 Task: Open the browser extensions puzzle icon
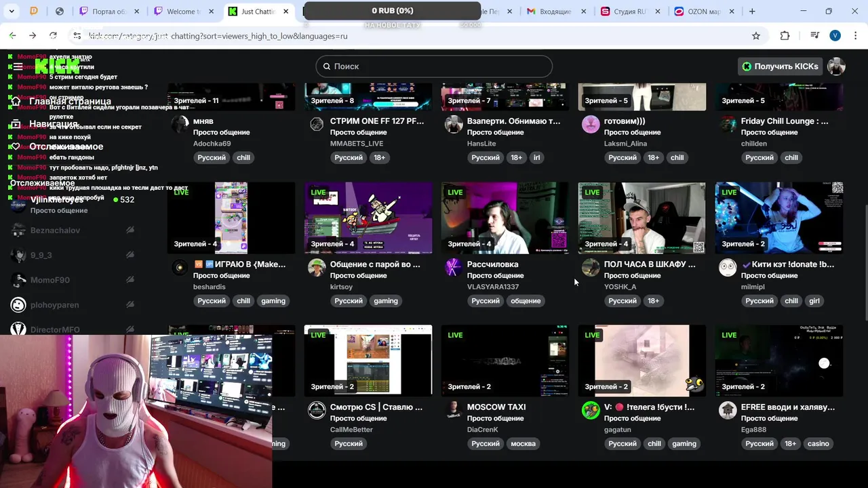pos(785,36)
